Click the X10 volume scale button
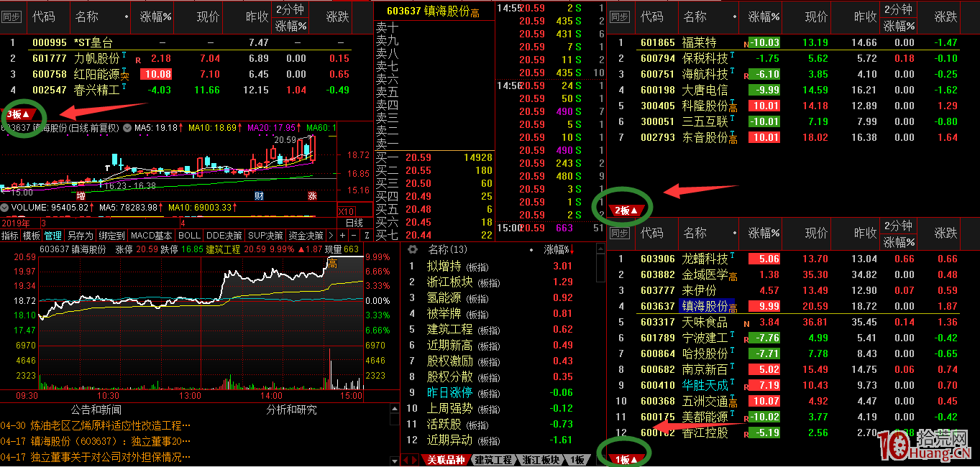980x467 pixels. 347,211
